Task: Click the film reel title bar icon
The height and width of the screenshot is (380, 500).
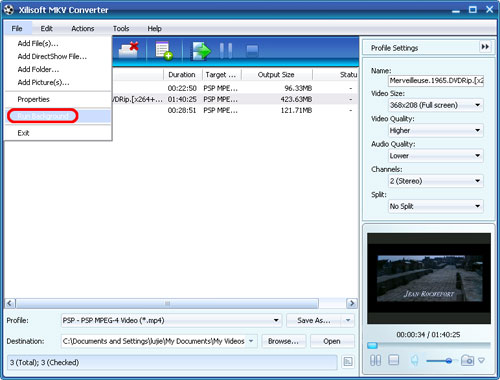Action: tap(9, 10)
